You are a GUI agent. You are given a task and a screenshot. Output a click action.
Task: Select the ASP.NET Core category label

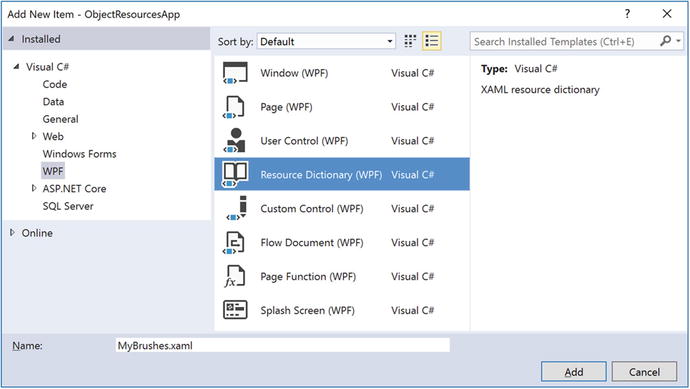(x=74, y=189)
